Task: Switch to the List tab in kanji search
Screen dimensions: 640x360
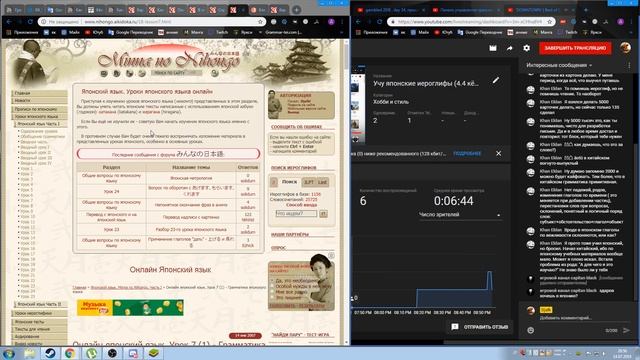Action: [x=322, y=182]
